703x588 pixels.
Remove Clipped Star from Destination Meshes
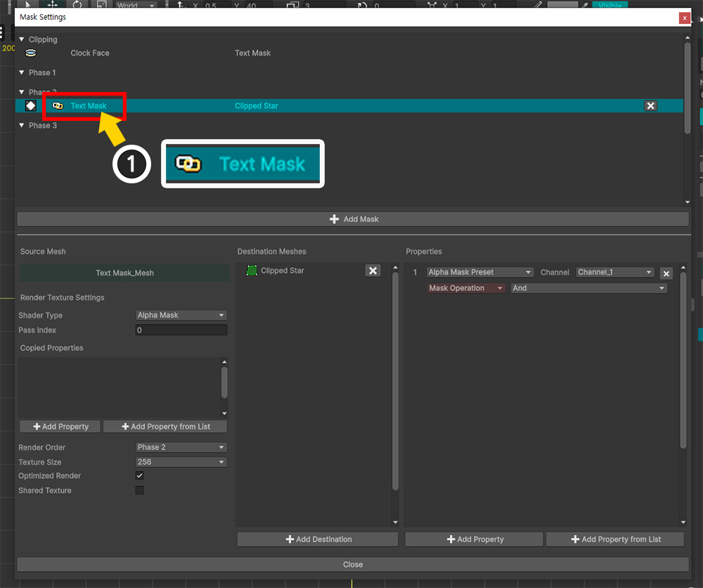[x=373, y=270]
